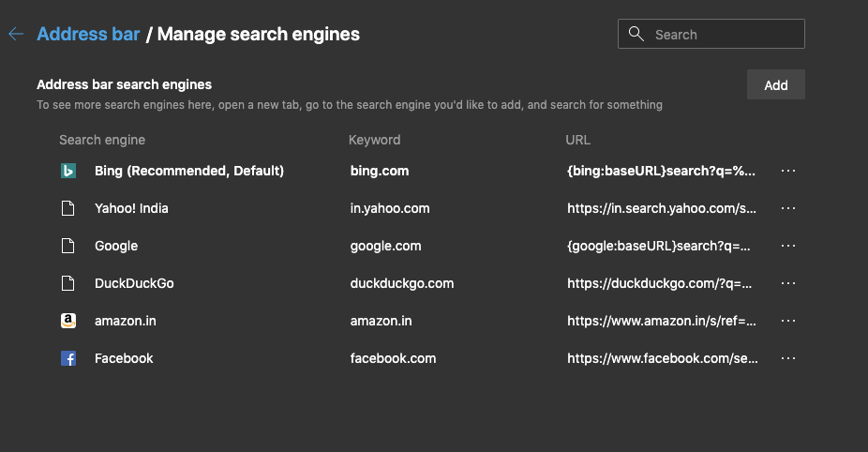Select the Google engine name
Image resolution: width=868 pixels, height=452 pixels.
pyautogui.click(x=116, y=246)
